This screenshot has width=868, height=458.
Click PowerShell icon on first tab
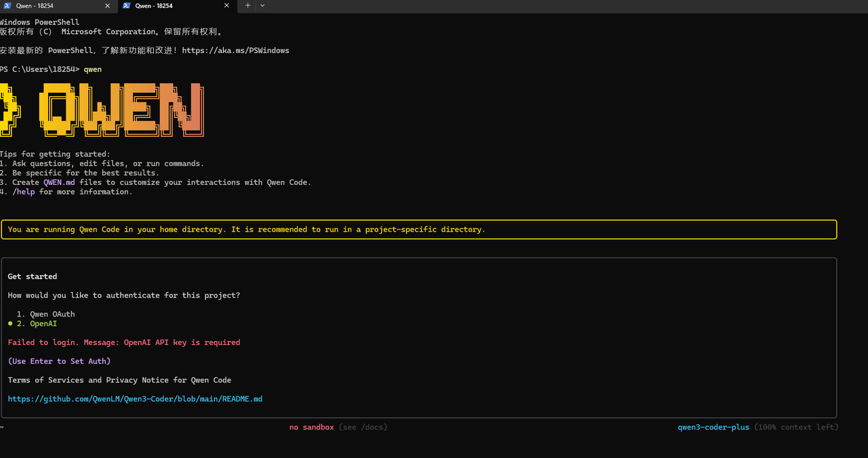tap(7, 5)
